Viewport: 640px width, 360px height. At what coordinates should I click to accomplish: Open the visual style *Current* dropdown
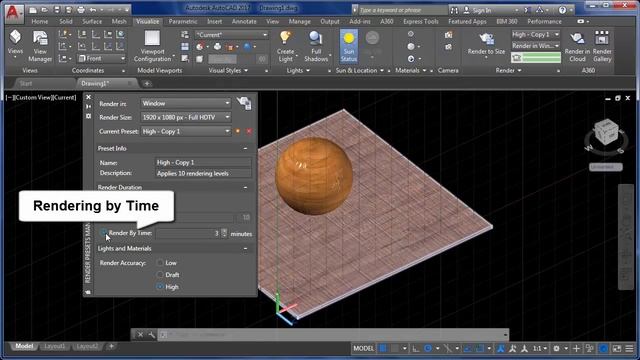click(231, 35)
